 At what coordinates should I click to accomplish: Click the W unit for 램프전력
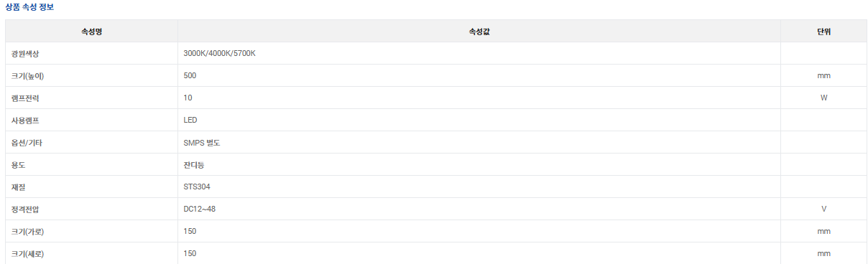[823, 98]
